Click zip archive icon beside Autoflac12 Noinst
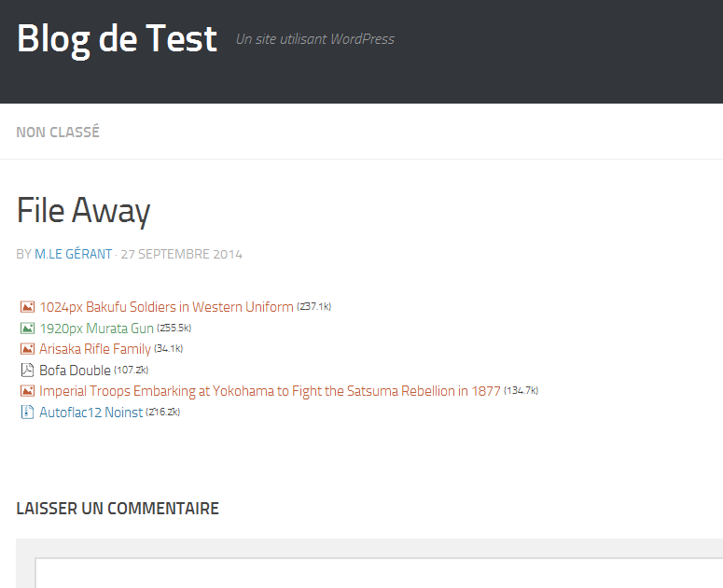The height and width of the screenshot is (588, 723). click(x=27, y=412)
